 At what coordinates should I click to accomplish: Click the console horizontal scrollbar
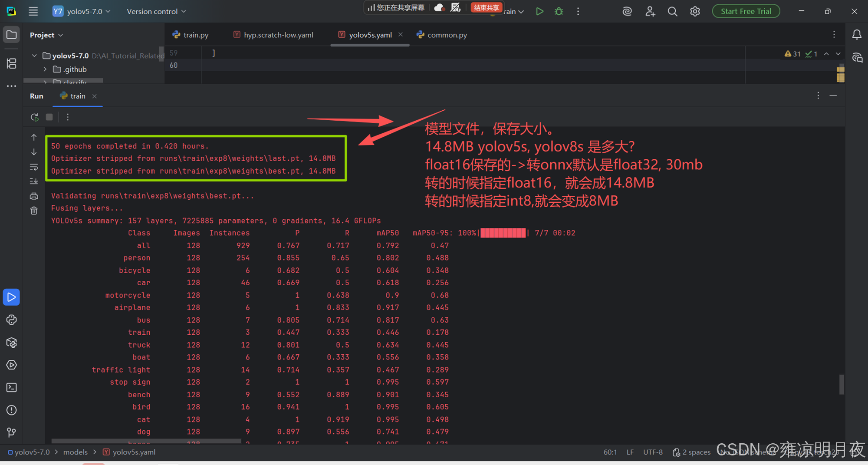[x=146, y=441]
